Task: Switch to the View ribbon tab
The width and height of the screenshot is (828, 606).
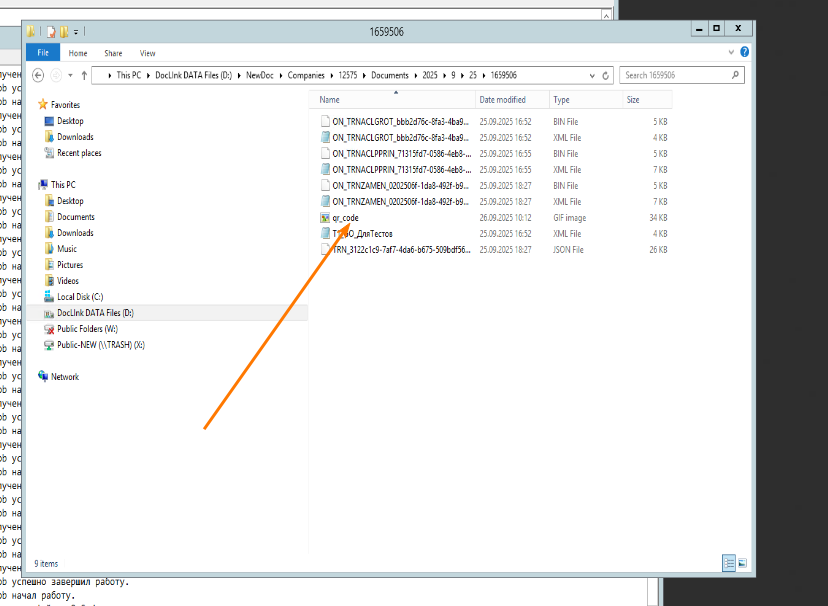Action: [x=147, y=53]
